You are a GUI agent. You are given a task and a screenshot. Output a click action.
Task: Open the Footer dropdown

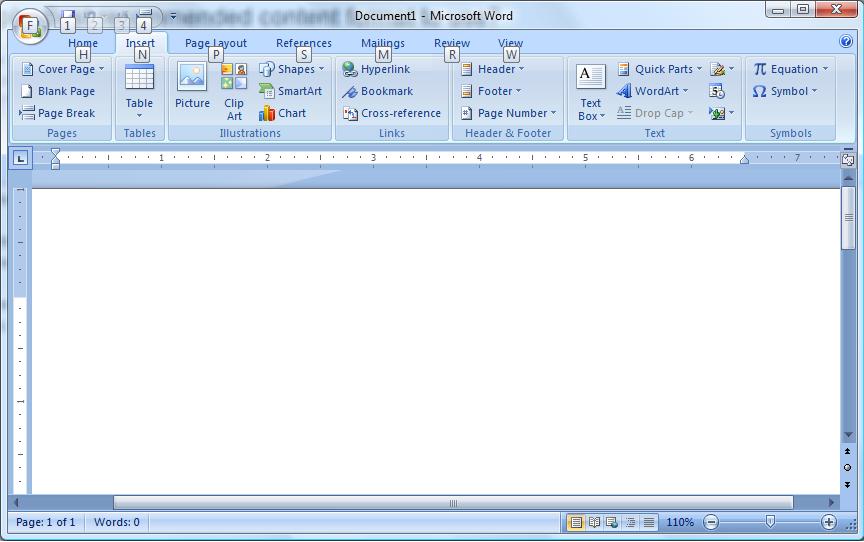coord(490,91)
